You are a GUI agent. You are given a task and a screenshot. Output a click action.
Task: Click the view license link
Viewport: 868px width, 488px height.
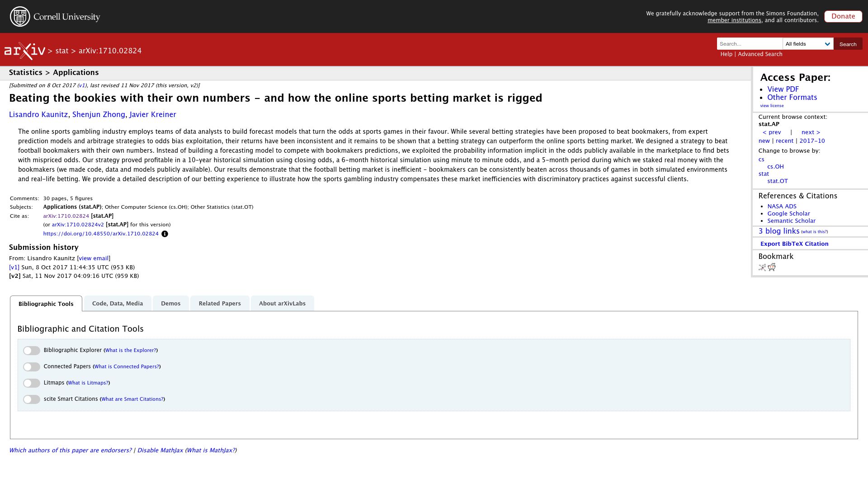pos(772,106)
